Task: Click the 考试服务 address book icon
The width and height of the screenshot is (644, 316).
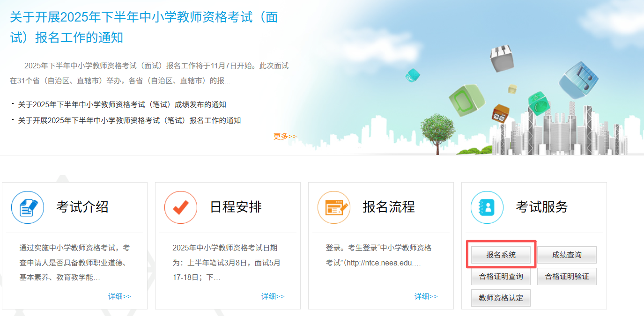Action: [487, 207]
